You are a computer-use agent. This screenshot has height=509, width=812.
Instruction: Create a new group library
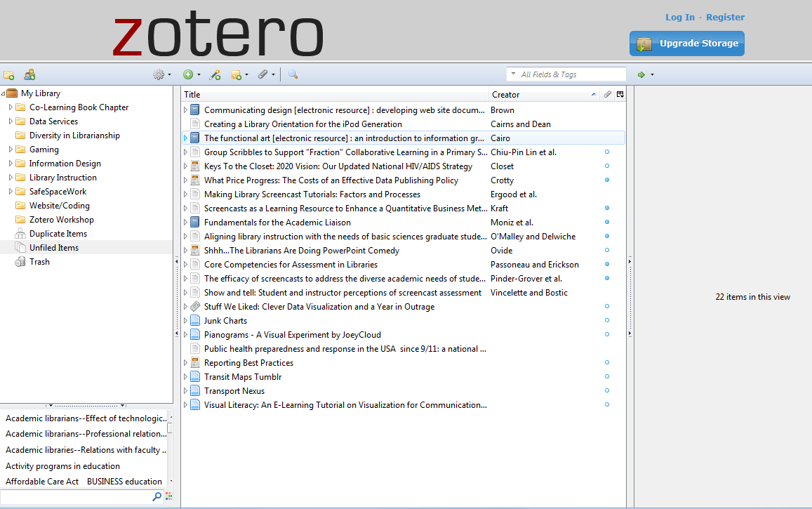(x=29, y=74)
